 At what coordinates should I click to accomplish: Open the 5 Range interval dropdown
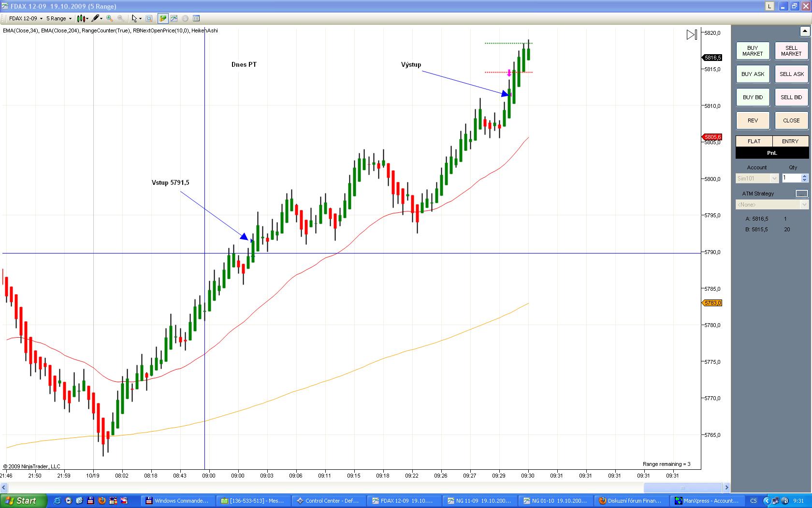[58, 18]
